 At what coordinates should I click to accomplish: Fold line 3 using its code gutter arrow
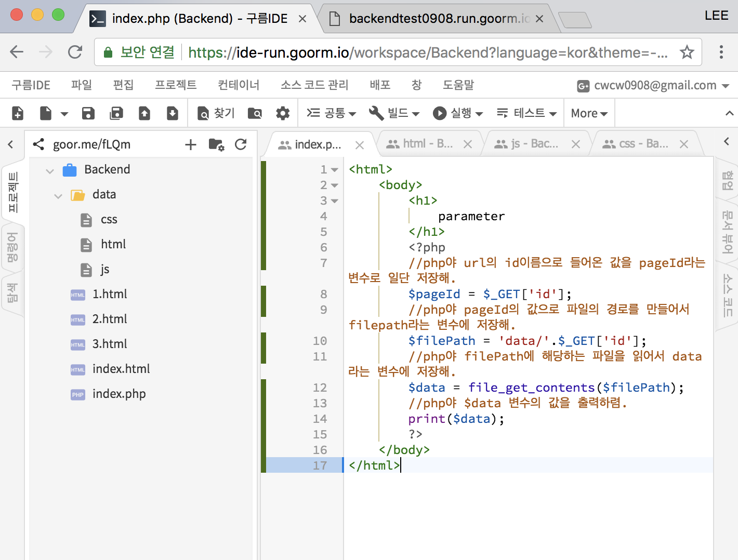(335, 201)
